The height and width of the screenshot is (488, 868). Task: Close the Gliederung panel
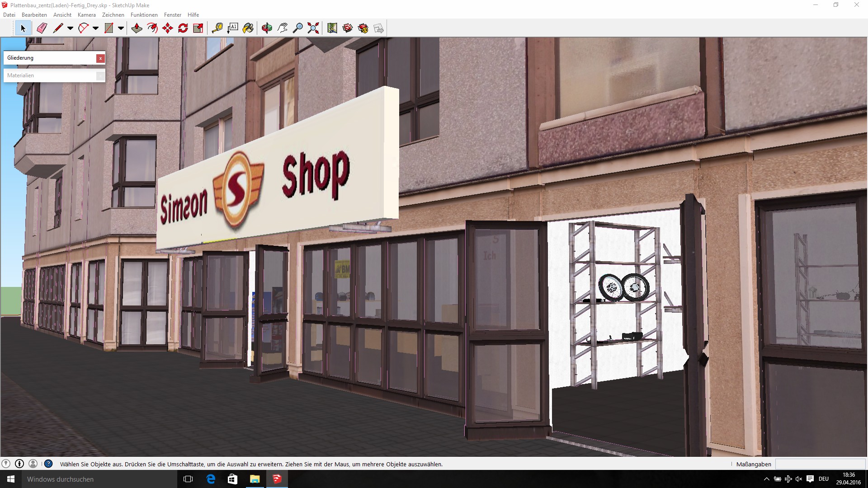click(100, 58)
